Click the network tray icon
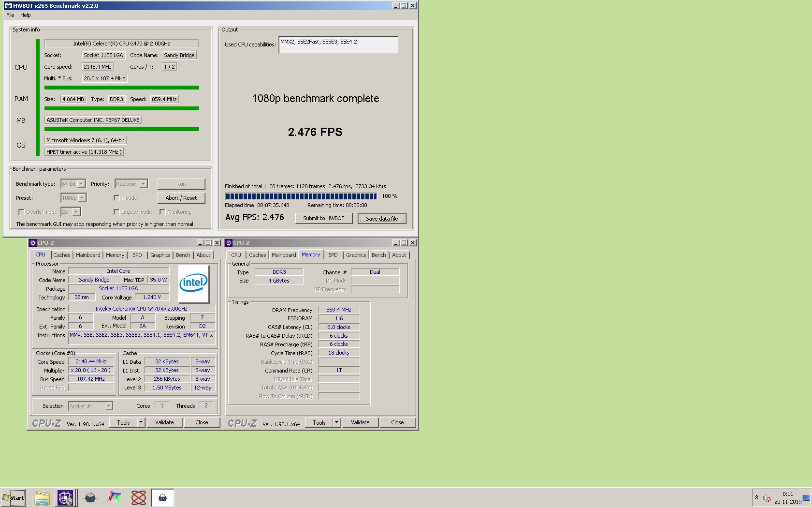The image size is (812, 508). click(806, 498)
